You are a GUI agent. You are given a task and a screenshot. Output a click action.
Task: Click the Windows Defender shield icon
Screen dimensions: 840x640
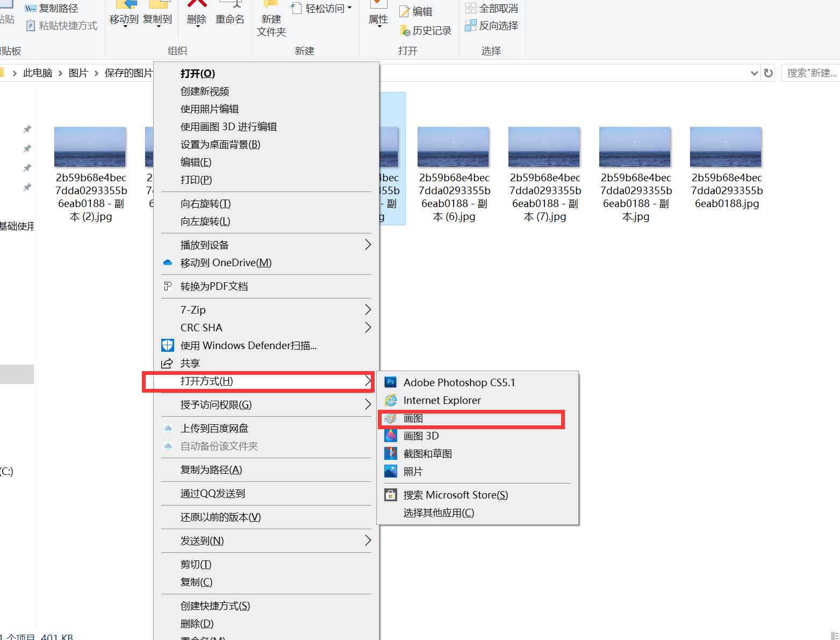(x=168, y=345)
